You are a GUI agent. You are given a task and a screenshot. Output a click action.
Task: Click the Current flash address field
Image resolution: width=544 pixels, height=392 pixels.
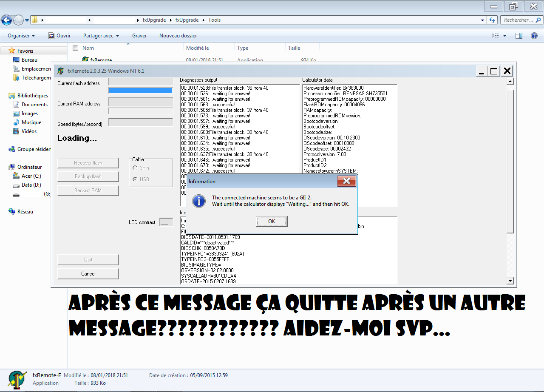pos(141,81)
